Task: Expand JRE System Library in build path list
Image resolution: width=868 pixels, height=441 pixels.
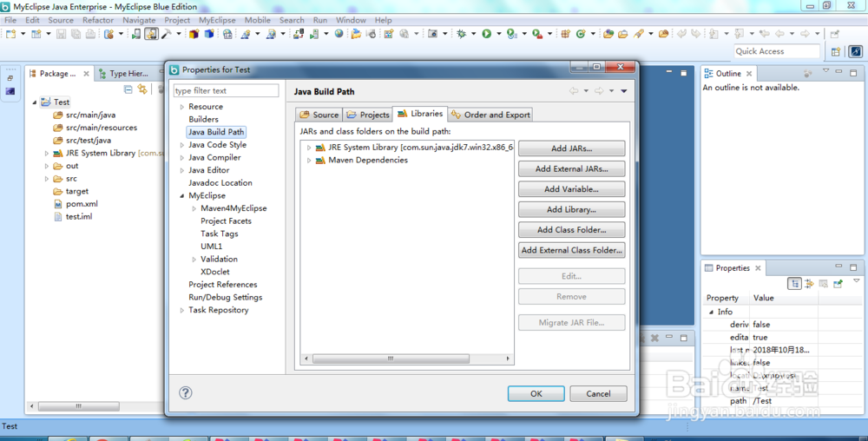Action: pyautogui.click(x=309, y=148)
